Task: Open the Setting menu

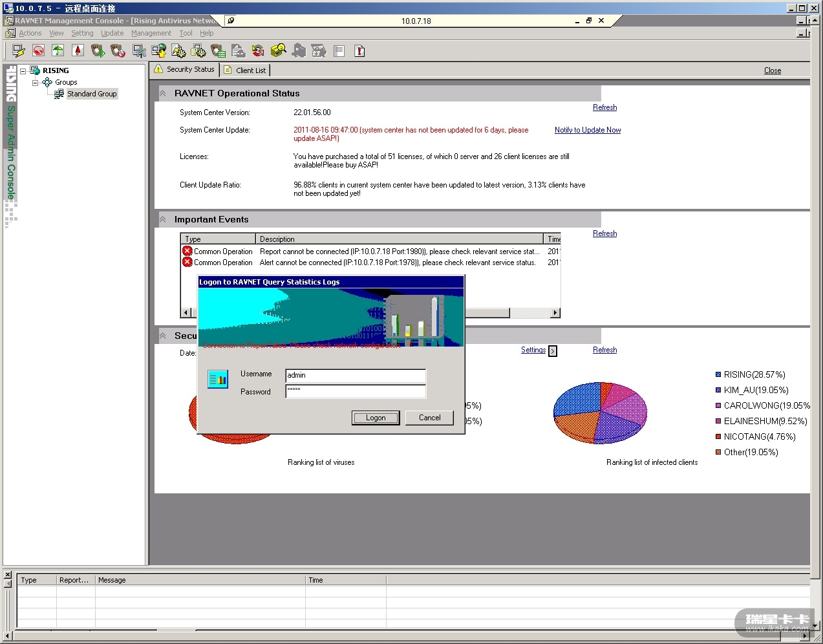Action: (x=82, y=33)
